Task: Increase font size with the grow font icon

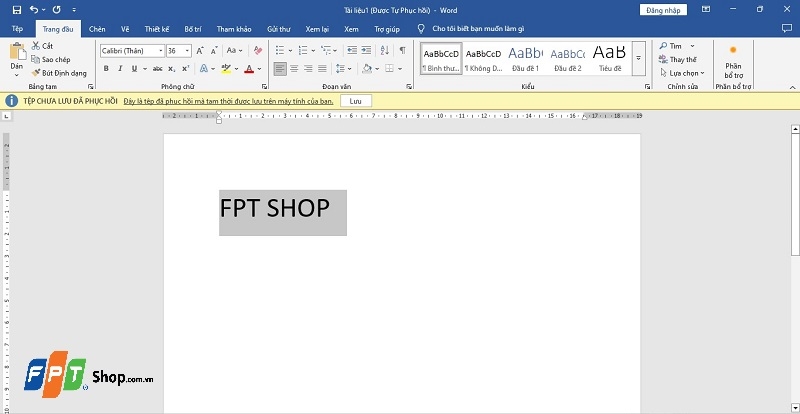Action: [200, 51]
